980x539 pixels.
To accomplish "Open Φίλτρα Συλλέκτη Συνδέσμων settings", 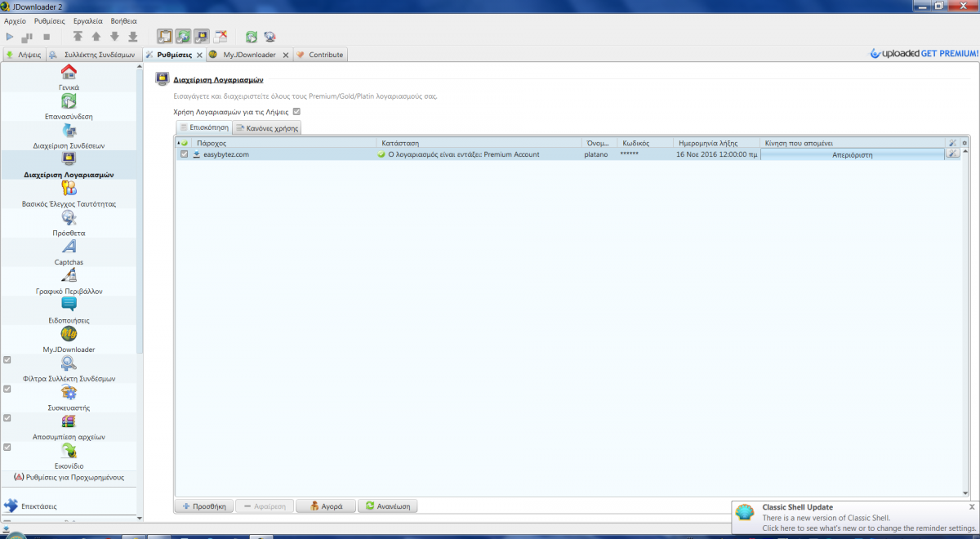I will (x=69, y=369).
